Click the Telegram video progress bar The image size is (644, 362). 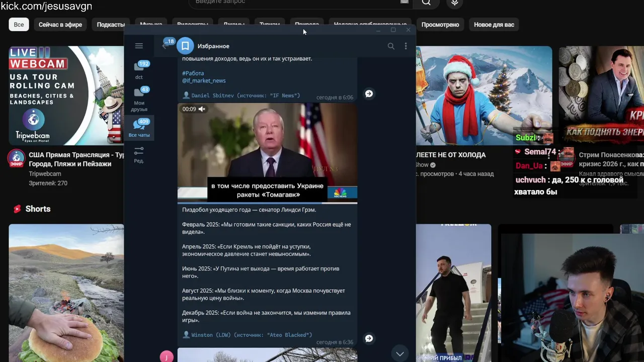pyautogui.click(x=267, y=203)
